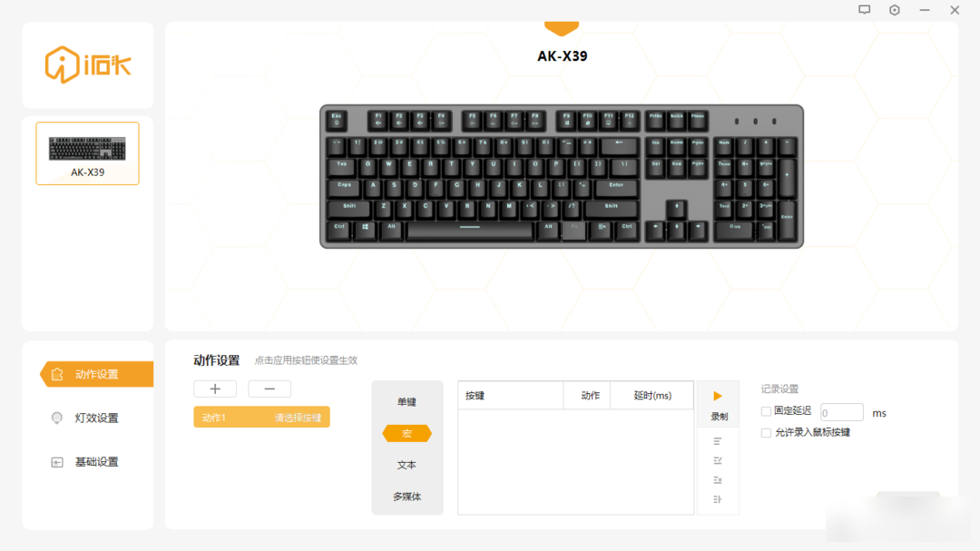
Task: Click the orange iROK logo
Action: 87,64
